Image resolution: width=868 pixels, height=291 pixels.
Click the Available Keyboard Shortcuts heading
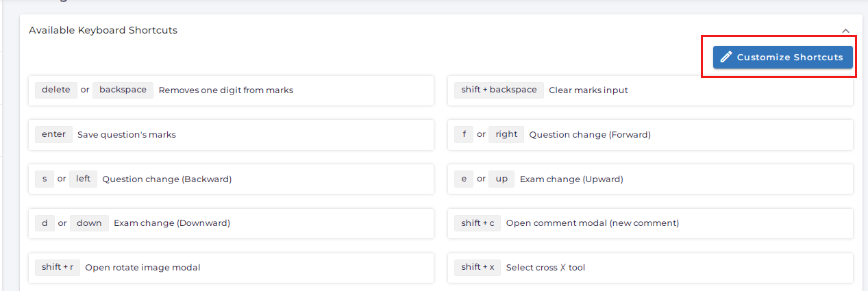[x=103, y=30]
